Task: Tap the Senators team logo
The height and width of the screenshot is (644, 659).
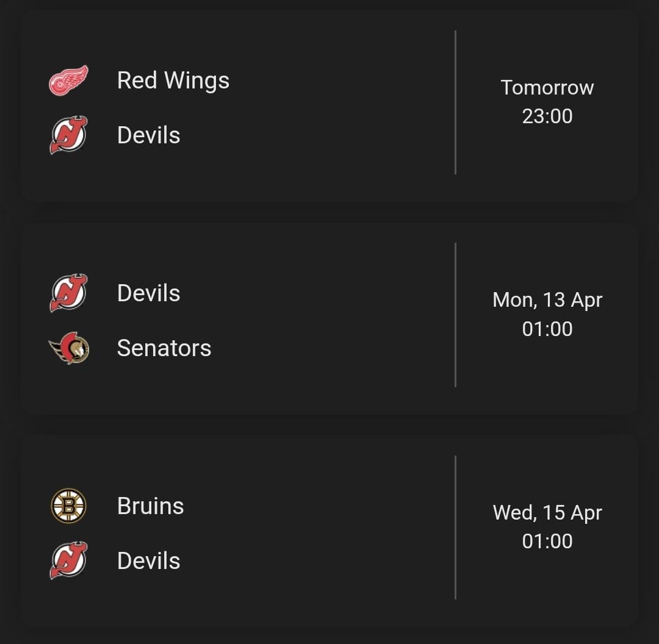Action: (x=69, y=348)
